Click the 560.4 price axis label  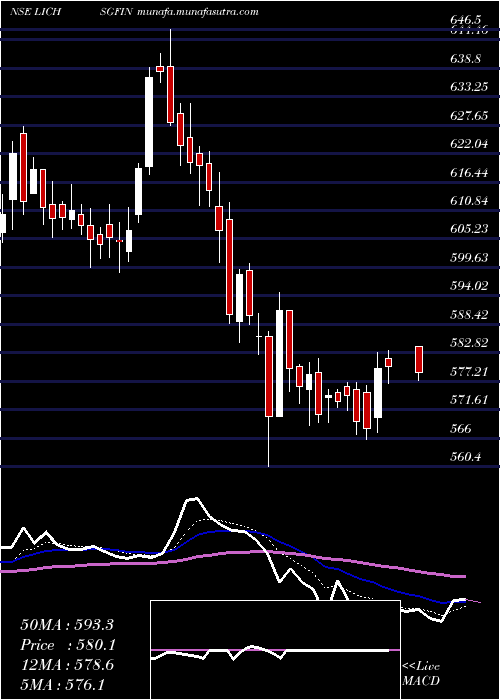pyautogui.click(x=465, y=456)
